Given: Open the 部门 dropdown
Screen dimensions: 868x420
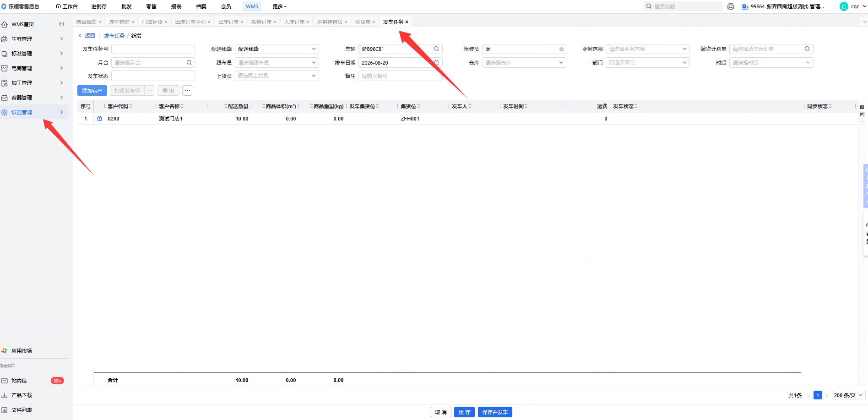Looking at the screenshot, I should (x=648, y=63).
